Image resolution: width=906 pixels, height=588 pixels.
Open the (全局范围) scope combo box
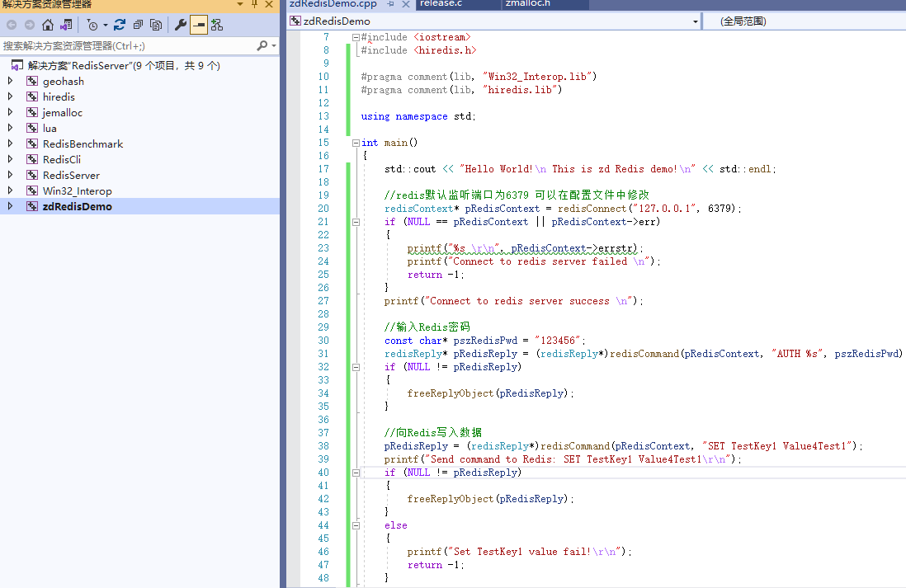pyautogui.click(x=805, y=21)
